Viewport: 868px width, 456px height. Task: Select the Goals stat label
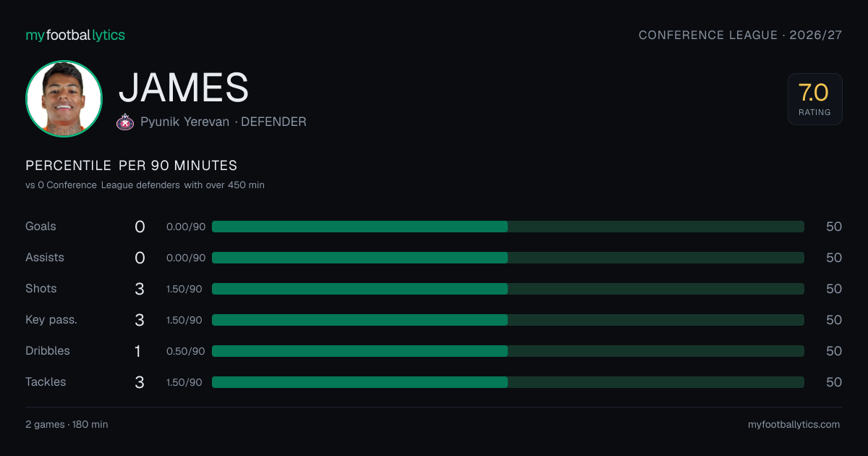pyautogui.click(x=41, y=227)
